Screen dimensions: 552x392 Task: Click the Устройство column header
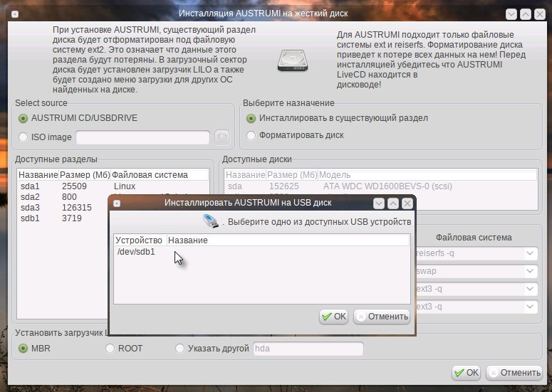(x=139, y=240)
